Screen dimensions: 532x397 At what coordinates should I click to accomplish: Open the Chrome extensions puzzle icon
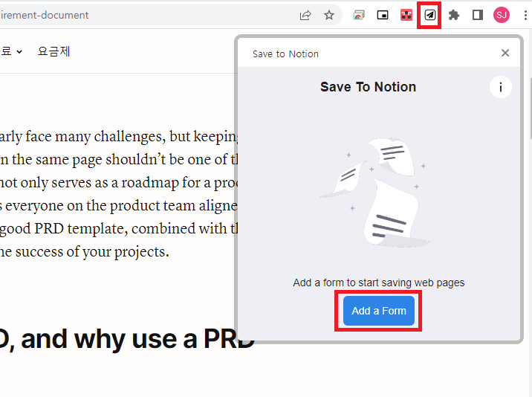click(x=454, y=15)
